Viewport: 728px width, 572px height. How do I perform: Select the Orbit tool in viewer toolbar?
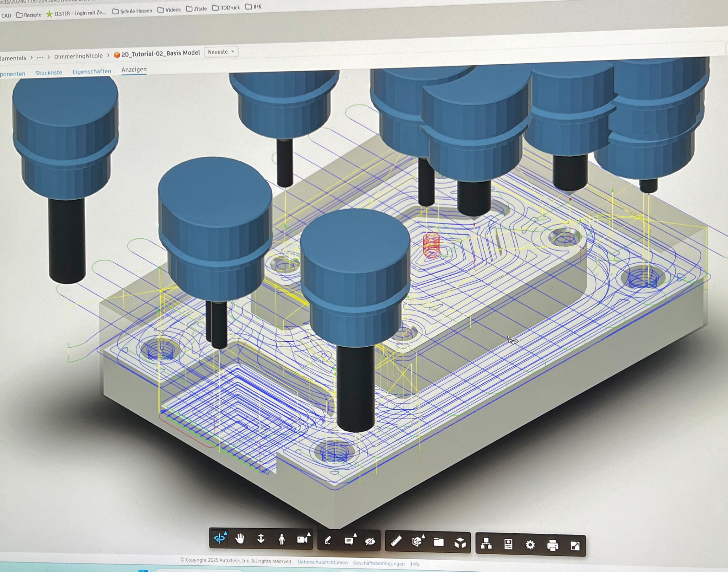point(220,538)
